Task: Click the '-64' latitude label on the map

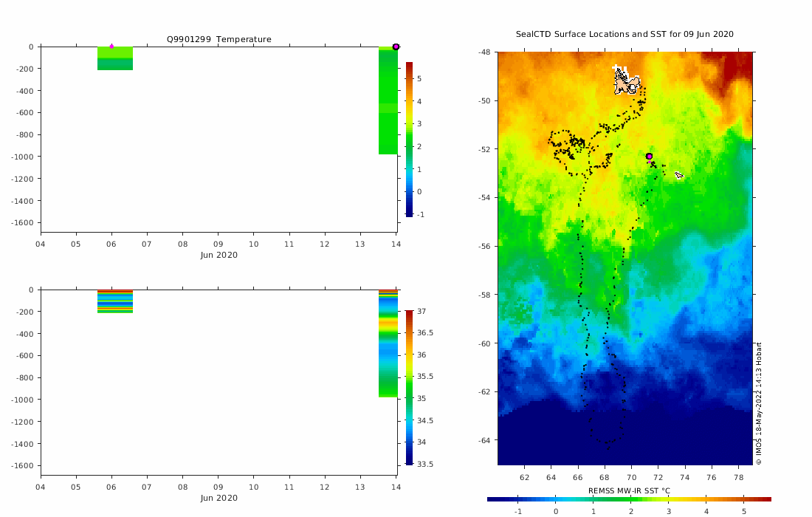Action: click(484, 440)
